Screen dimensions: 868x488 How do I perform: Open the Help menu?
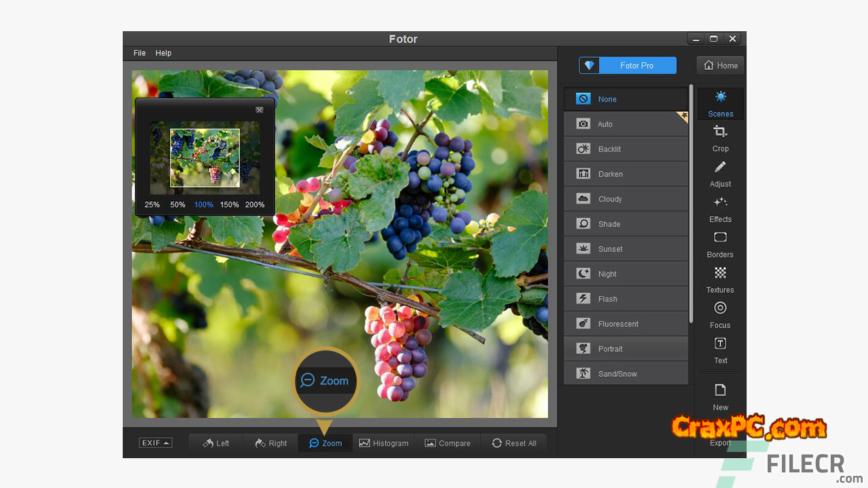pyautogui.click(x=163, y=53)
